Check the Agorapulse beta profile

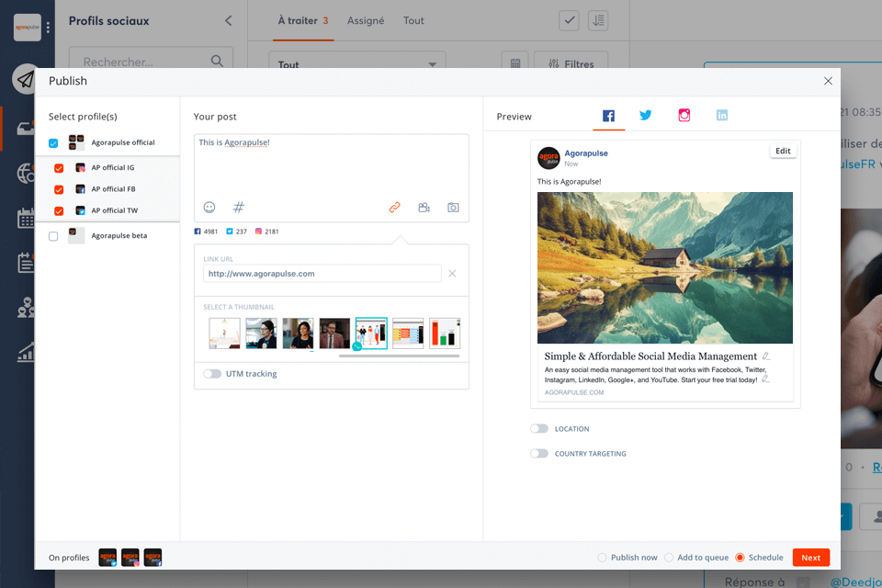coord(53,236)
